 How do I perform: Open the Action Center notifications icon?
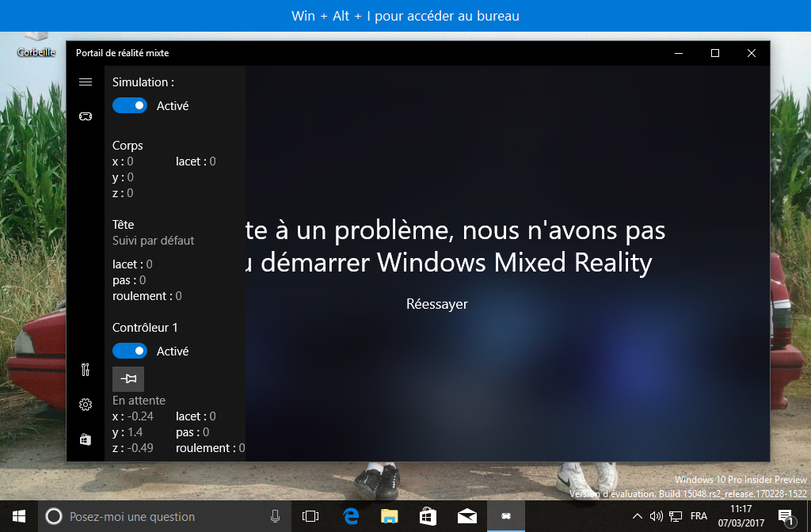pos(786,516)
